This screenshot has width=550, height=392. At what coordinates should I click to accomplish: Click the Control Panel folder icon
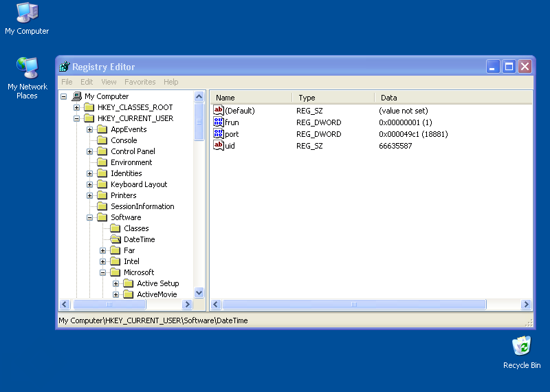[x=102, y=151]
